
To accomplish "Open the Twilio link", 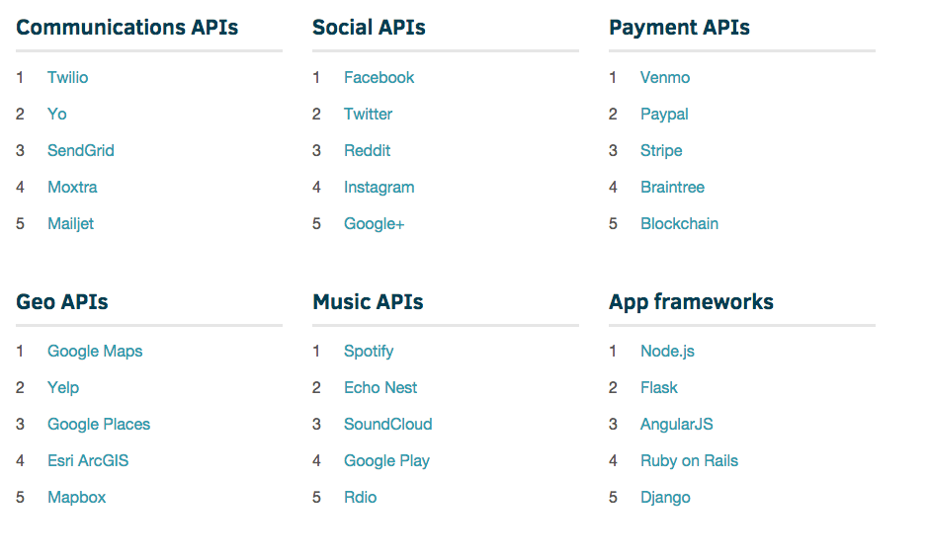I will (x=67, y=77).
